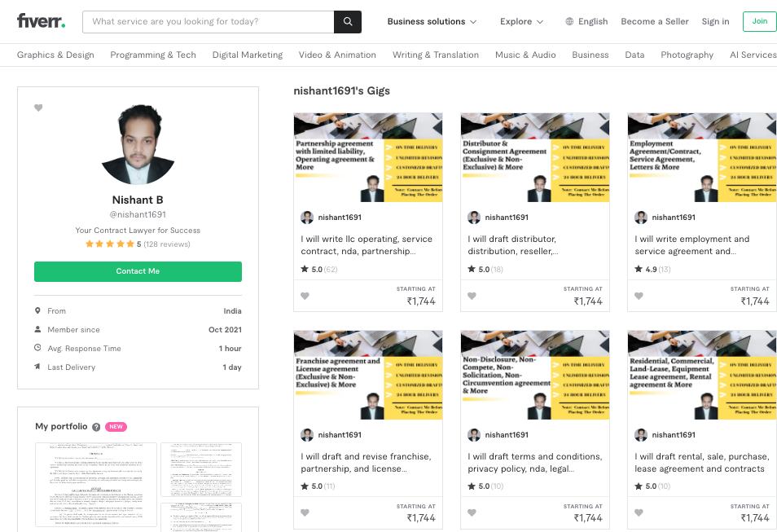This screenshot has height=532, width=777.
Task: Click the portfolio help question mark icon
Action: tap(96, 427)
